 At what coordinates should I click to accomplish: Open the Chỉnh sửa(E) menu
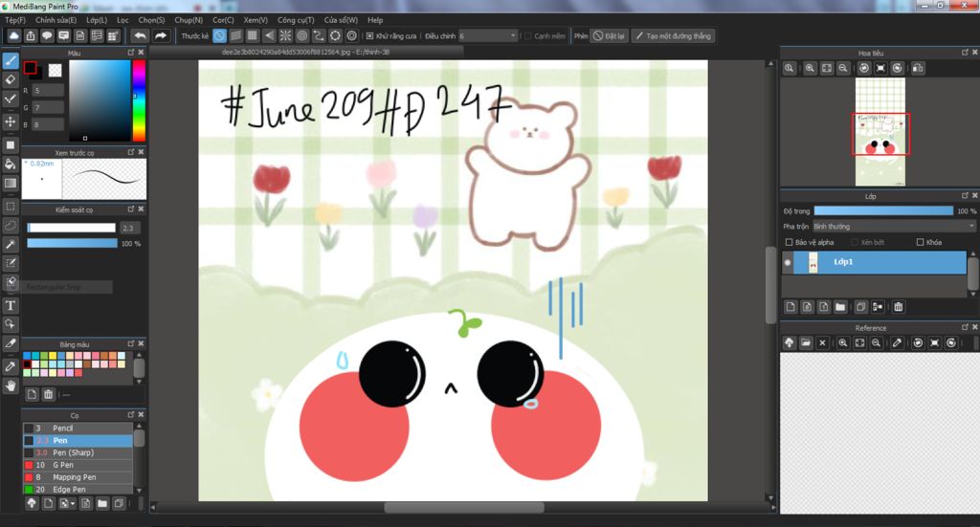56,20
